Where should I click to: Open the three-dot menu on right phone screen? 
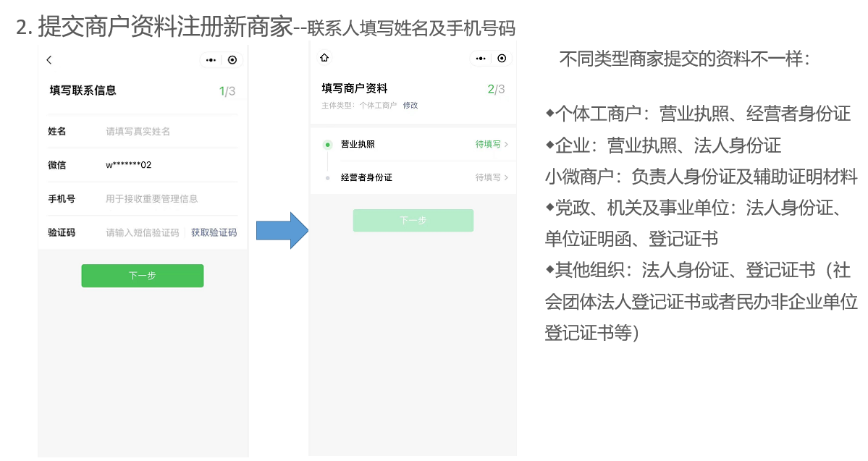pyautogui.click(x=481, y=59)
